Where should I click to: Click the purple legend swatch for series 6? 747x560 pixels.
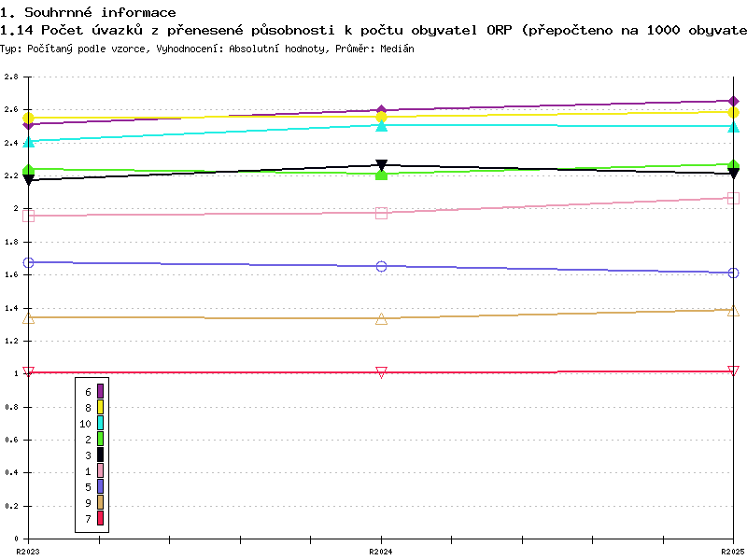click(x=100, y=391)
